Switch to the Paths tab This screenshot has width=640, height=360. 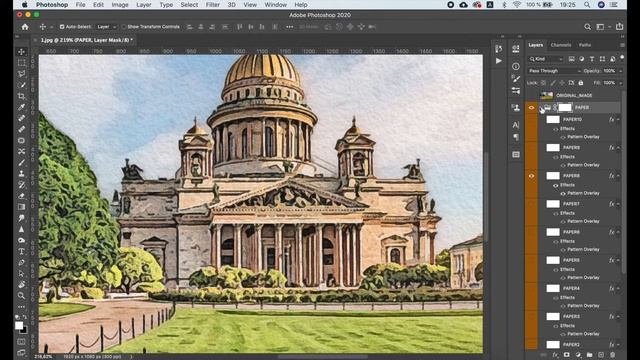click(585, 45)
